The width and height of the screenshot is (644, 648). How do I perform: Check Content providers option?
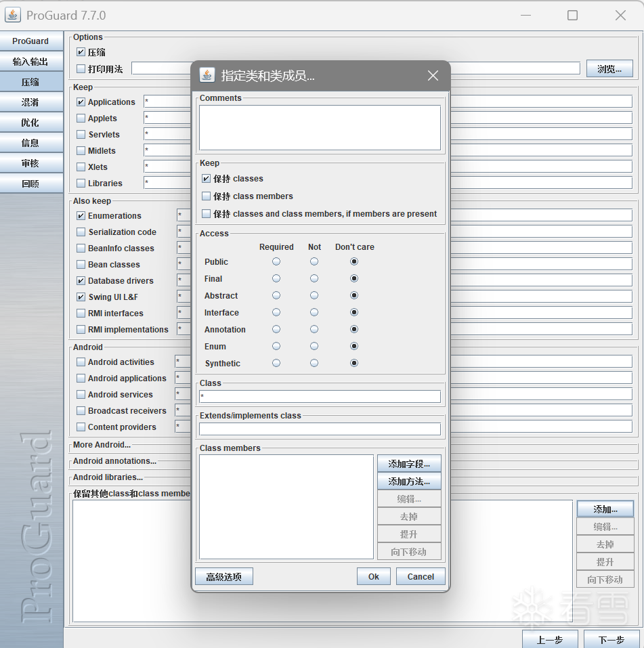click(81, 427)
